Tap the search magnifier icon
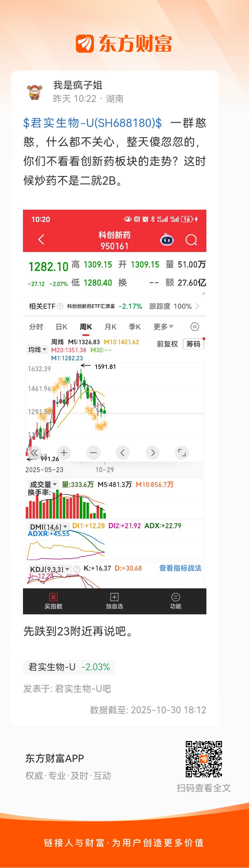This screenshot has height=868, width=249. (x=191, y=240)
